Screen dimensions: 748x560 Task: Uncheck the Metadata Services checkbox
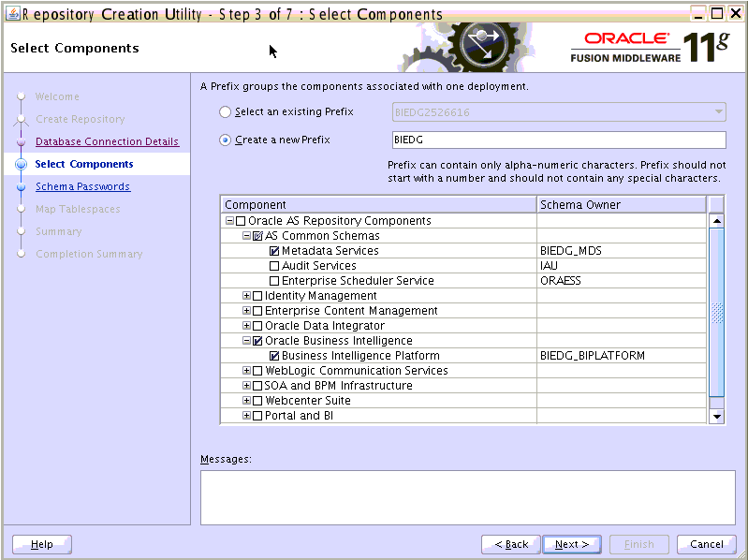tap(274, 251)
